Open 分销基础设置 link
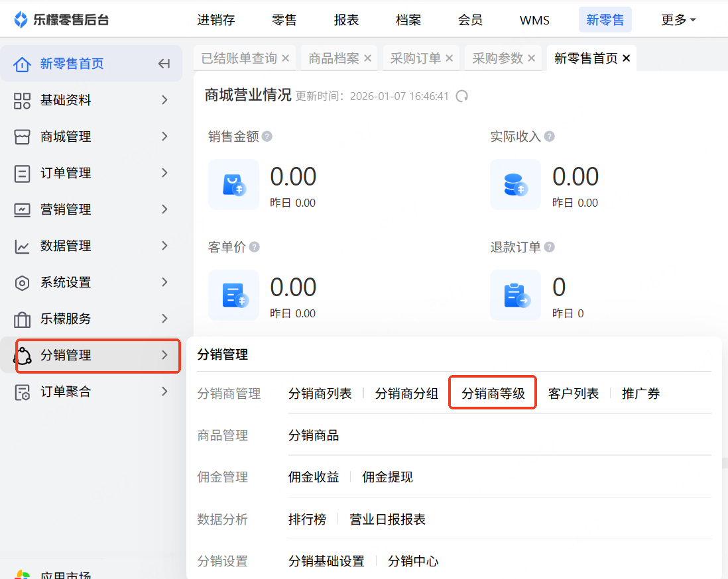This screenshot has width=728, height=579. pyautogui.click(x=326, y=561)
